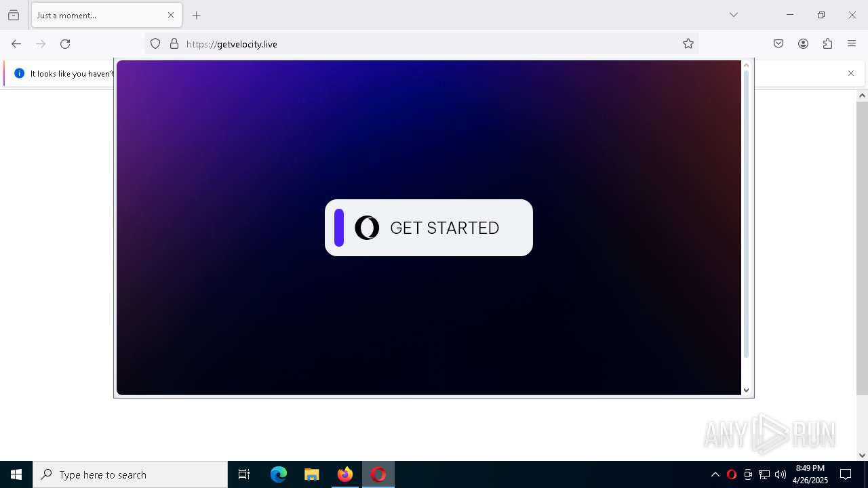The width and height of the screenshot is (868, 488).
Task: Expand the list all tabs dropdown
Action: pyautogui.click(x=734, y=15)
